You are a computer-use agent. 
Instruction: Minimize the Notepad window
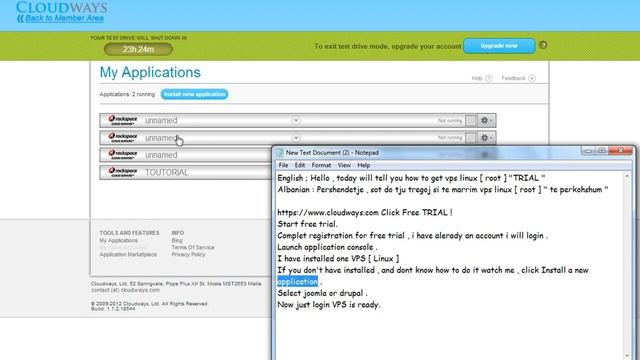[588, 151]
